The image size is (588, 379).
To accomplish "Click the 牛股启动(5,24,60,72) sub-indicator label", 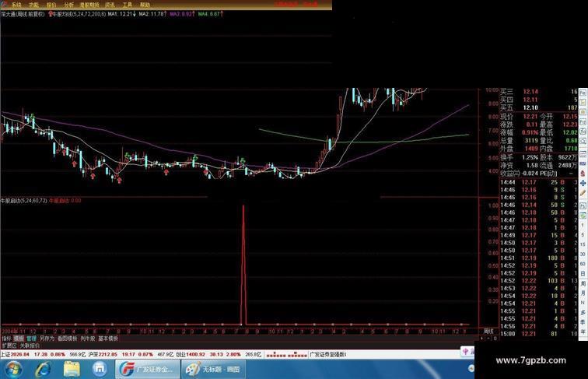I will 23,201.
